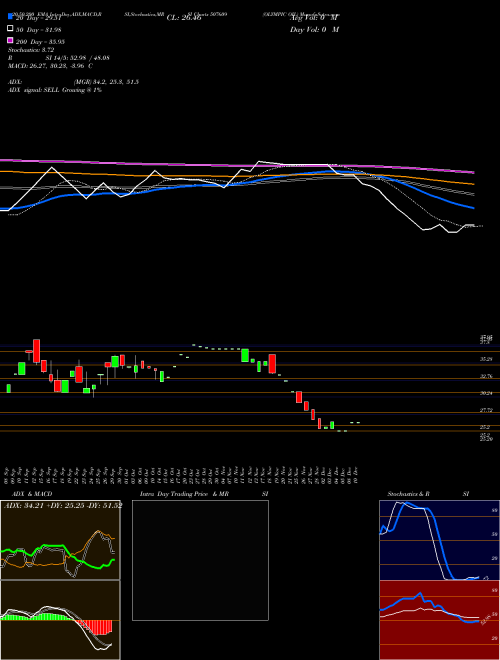Image resolution: width=500 pixels, height=660 pixels.
Task: Click the 30.24 price axis label
Action: pos(487,393)
